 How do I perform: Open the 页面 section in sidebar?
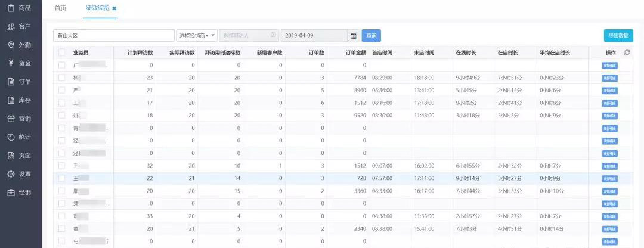(x=20, y=156)
